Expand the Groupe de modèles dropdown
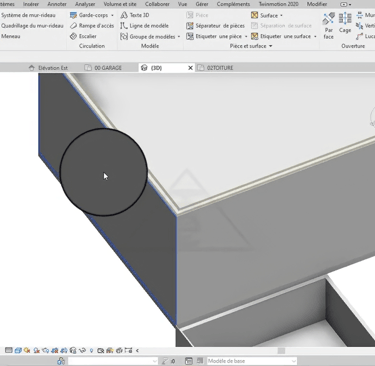This screenshot has height=366, width=375. click(x=179, y=37)
